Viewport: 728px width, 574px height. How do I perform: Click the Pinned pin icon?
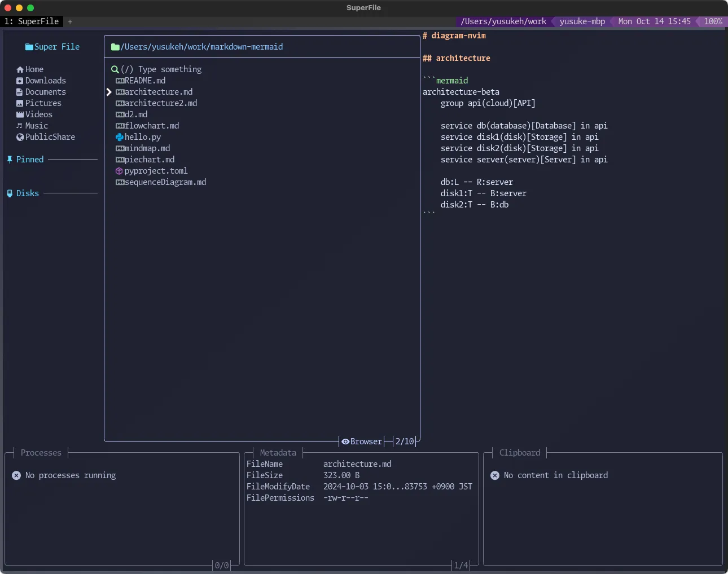[10, 160]
